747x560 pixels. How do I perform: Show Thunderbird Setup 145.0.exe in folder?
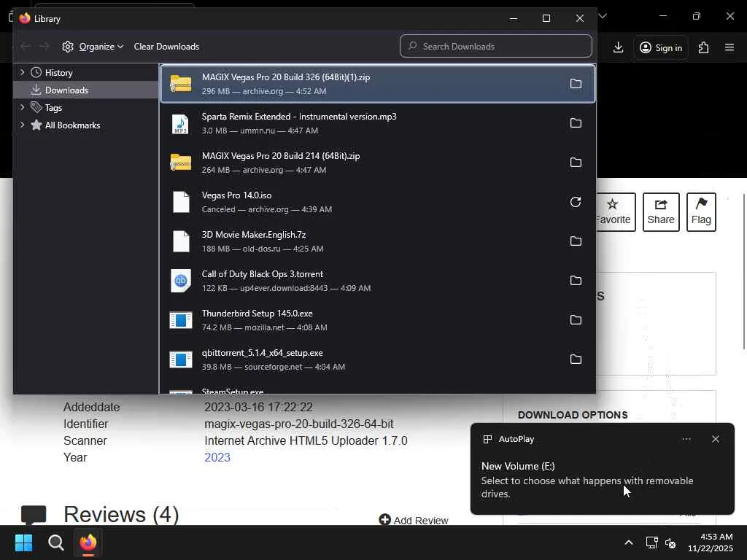[x=576, y=320]
